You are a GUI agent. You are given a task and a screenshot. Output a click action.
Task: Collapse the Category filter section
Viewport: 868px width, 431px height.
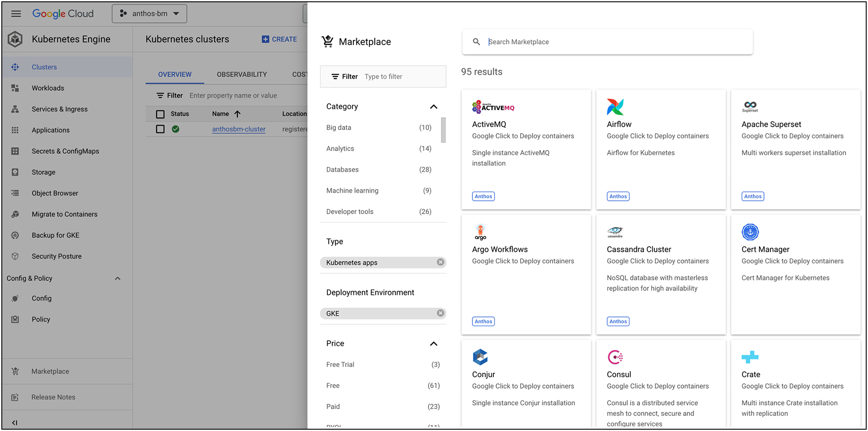[x=433, y=106]
